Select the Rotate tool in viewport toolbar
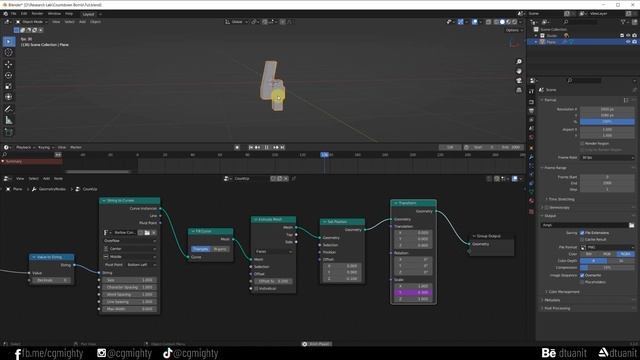This screenshot has height=360, width=640. (9, 75)
